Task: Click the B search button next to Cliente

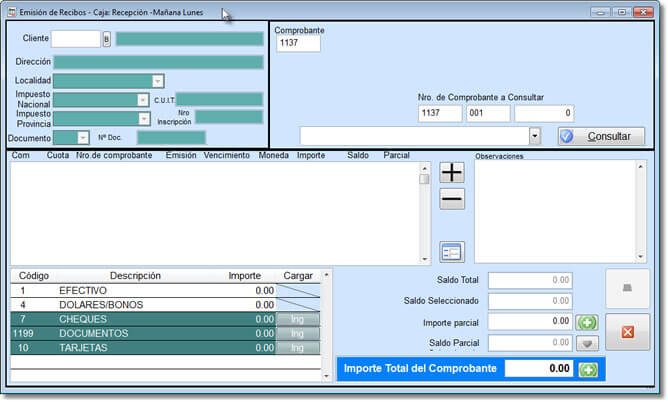Action: (107, 39)
